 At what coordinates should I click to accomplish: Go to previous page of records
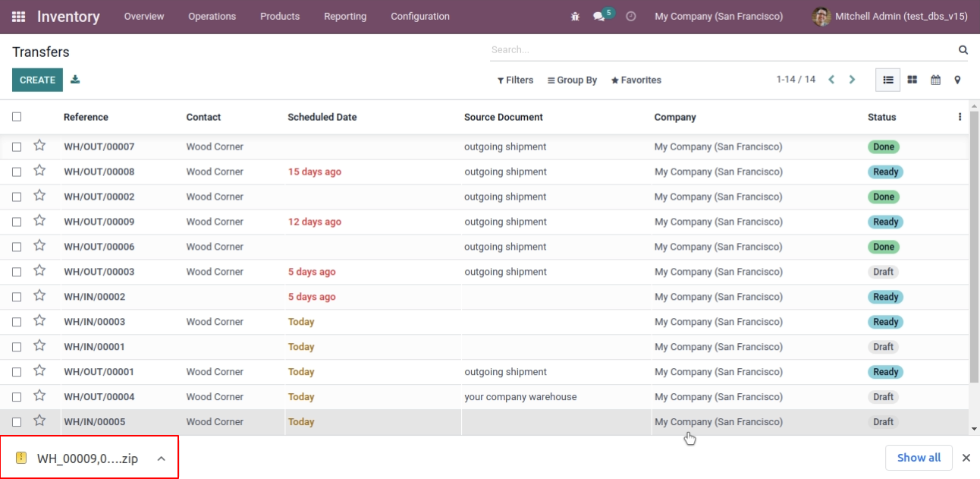[831, 80]
